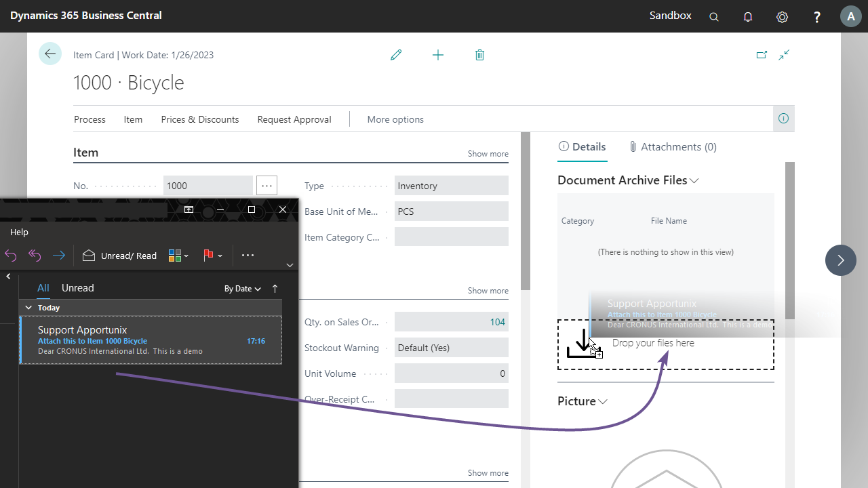Image resolution: width=868 pixels, height=488 pixels.
Task: Click the trash delete icon
Action: (479, 55)
